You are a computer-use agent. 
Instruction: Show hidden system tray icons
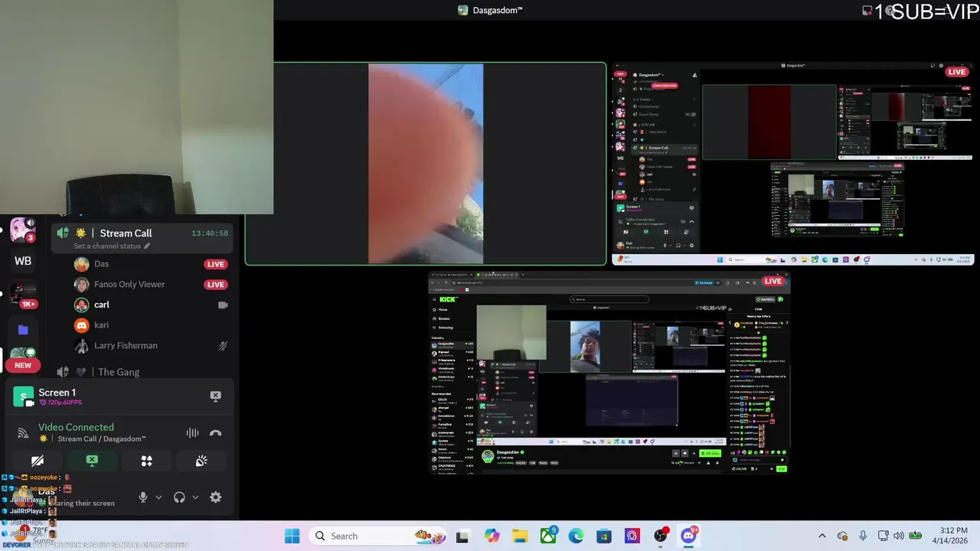pos(822,536)
